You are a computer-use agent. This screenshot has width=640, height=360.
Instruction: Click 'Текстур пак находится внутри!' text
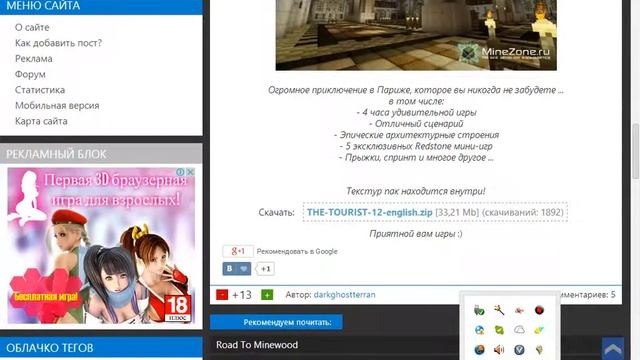pyautogui.click(x=416, y=191)
